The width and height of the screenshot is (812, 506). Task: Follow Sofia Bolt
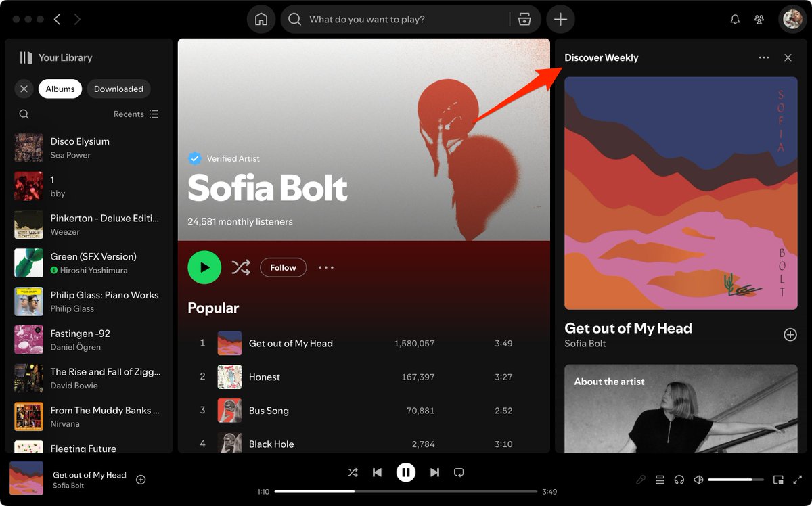[283, 267]
